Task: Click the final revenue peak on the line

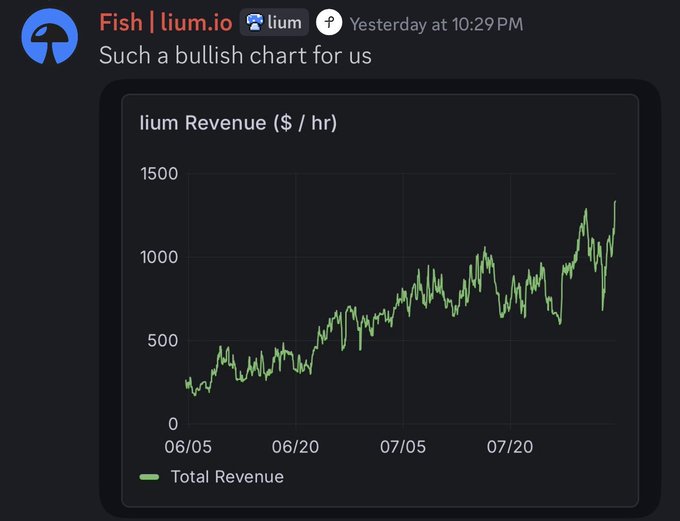Action: tap(615, 202)
